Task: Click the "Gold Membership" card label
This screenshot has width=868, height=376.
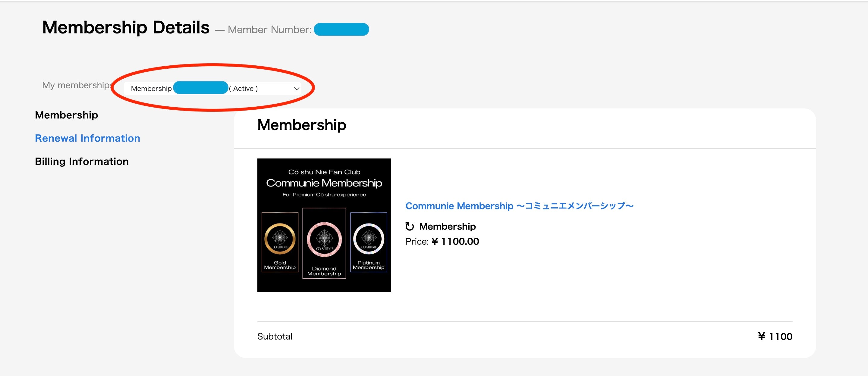Action: (280, 265)
